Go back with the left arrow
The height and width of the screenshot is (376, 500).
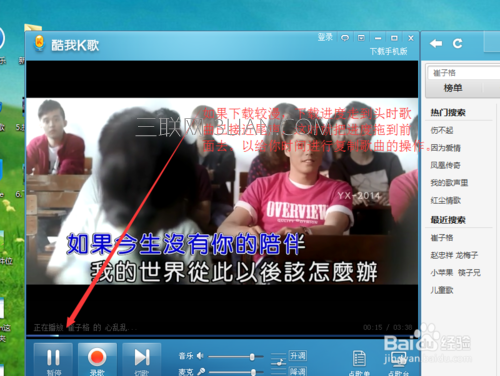[x=436, y=43]
